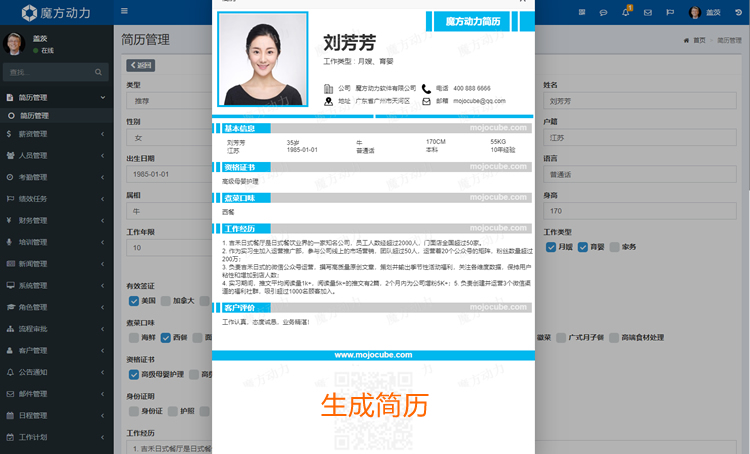This screenshot has height=454, width=750.
Task: Check the 加拿大 visa checkbox
Action: tap(165, 301)
